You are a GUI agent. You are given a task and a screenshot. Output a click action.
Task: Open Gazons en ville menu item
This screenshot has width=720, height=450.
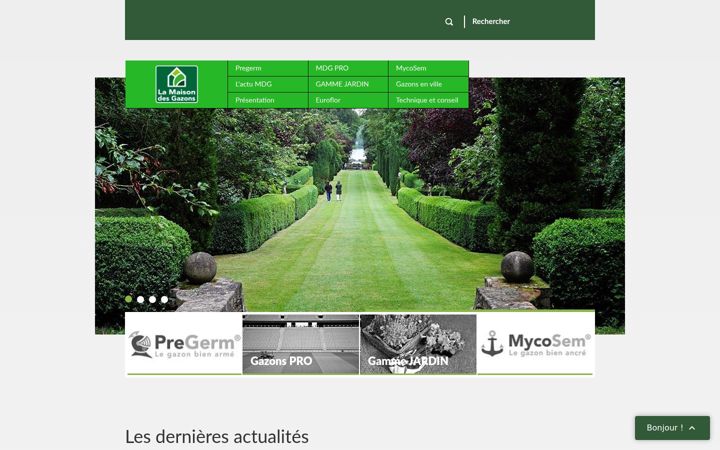(428, 84)
